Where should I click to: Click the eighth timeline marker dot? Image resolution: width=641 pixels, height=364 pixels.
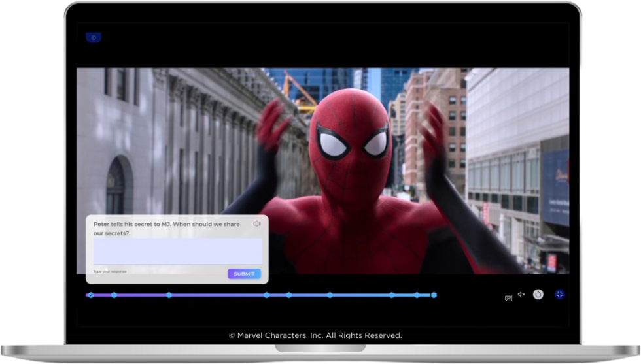(x=417, y=295)
